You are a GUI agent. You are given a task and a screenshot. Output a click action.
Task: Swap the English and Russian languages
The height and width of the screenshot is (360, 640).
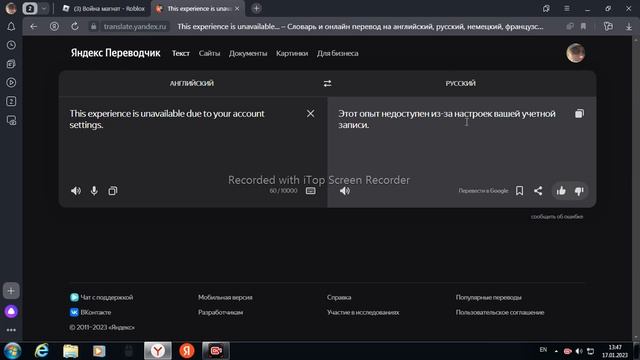click(327, 83)
